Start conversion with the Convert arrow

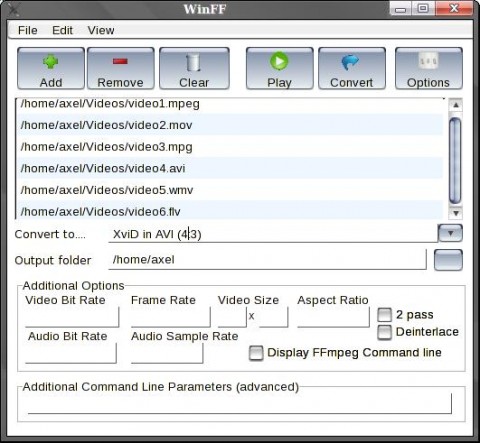tap(351, 62)
